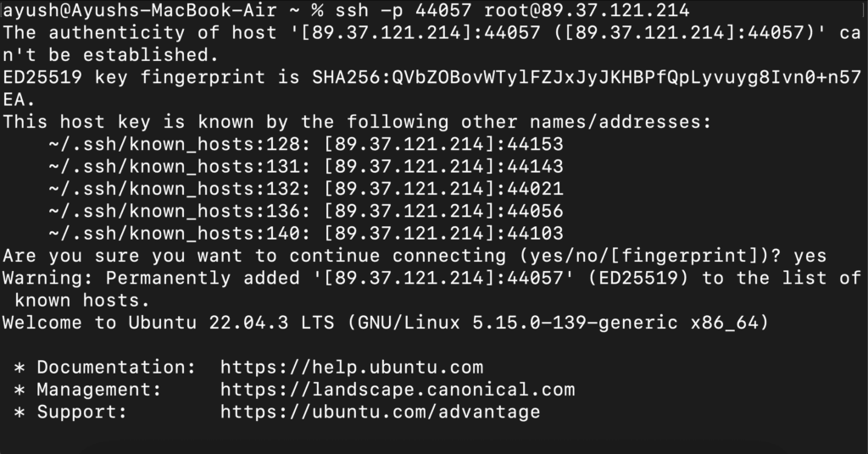Click the known_hosts:131 entry line

coord(305,167)
